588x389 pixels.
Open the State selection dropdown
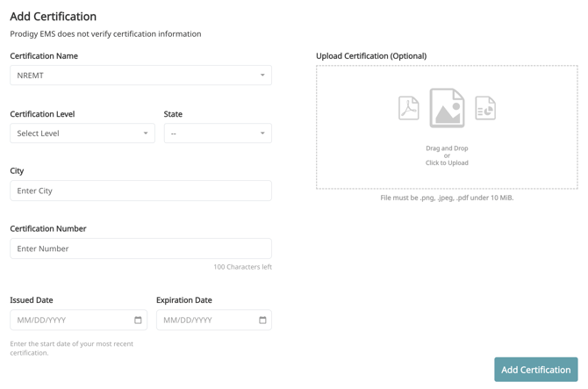tap(211, 133)
